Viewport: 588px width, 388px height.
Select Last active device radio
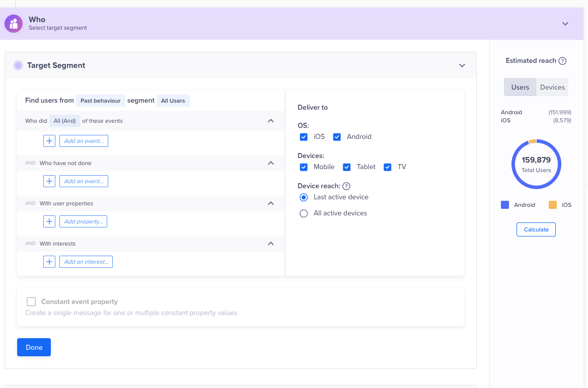pyautogui.click(x=304, y=197)
